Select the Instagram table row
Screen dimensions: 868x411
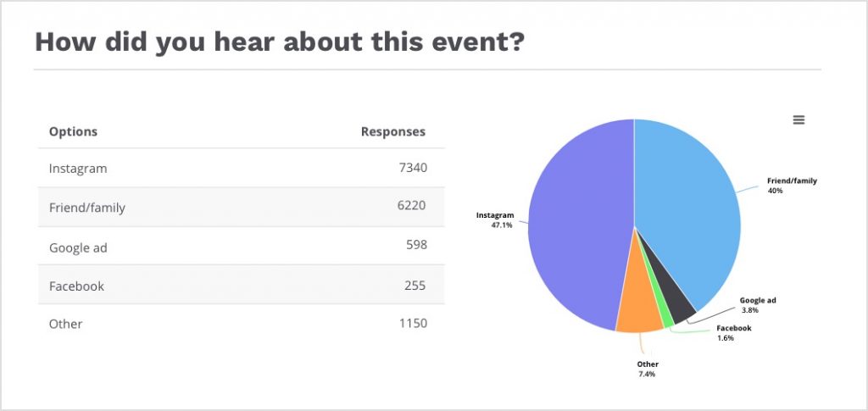tap(241, 168)
